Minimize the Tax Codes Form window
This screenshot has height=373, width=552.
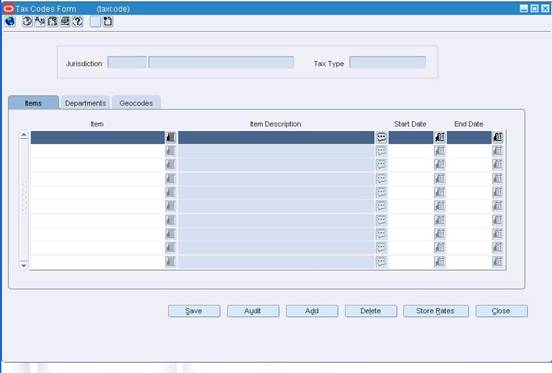524,8
